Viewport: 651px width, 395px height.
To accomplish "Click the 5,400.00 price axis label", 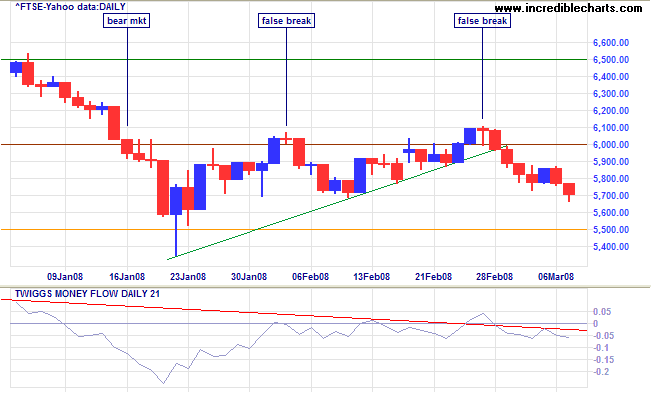I will point(611,247).
